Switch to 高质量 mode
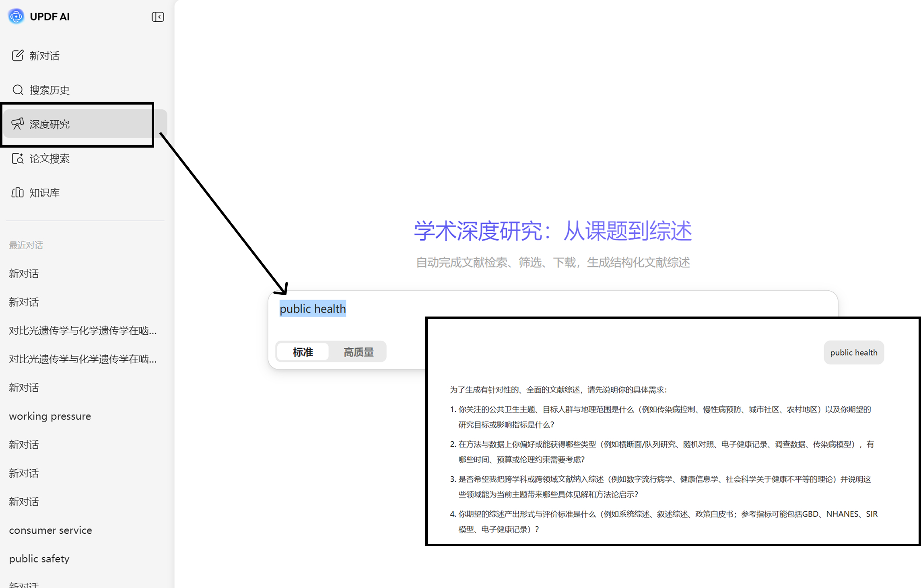 point(359,352)
